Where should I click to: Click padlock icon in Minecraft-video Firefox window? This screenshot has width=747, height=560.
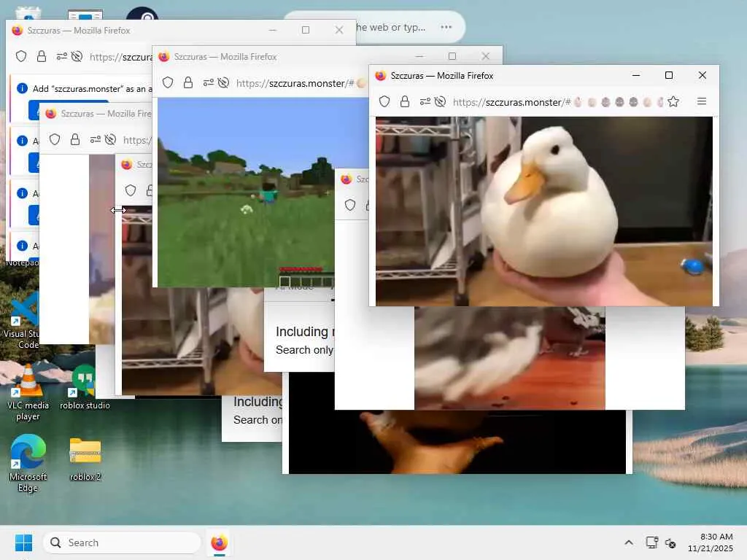(188, 82)
